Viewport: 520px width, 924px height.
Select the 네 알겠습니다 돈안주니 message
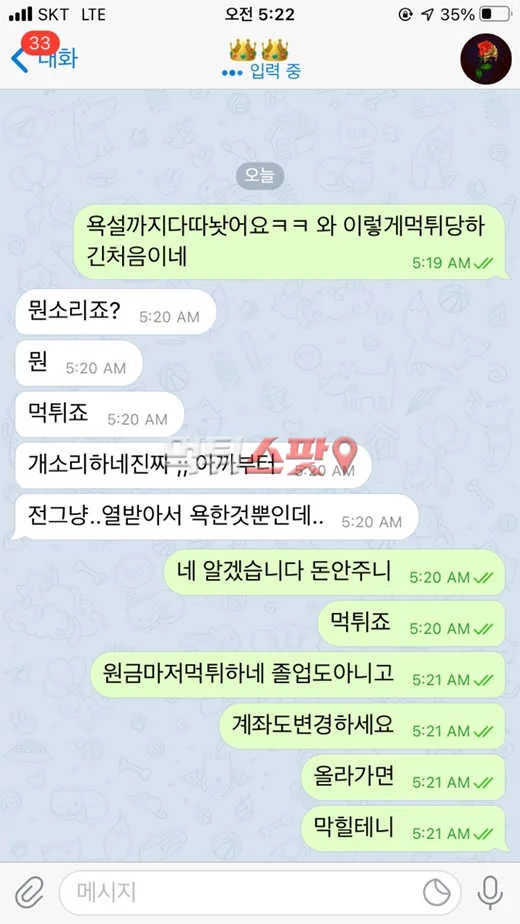[x=334, y=572]
